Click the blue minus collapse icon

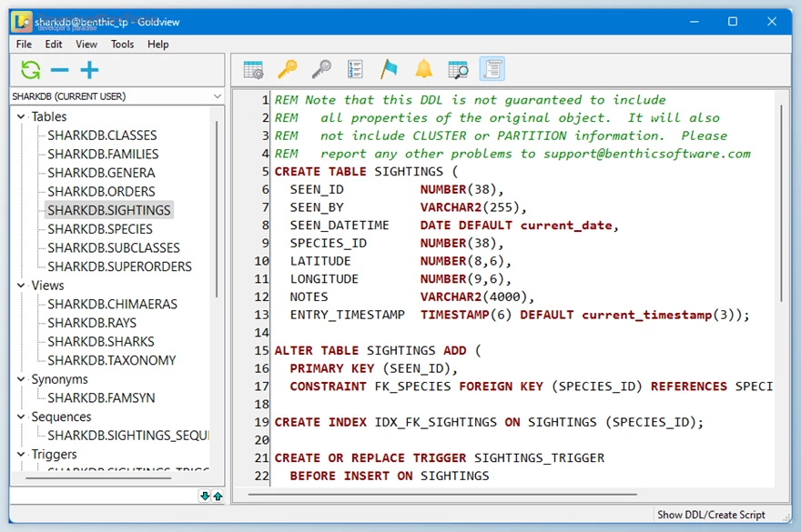[x=60, y=70]
